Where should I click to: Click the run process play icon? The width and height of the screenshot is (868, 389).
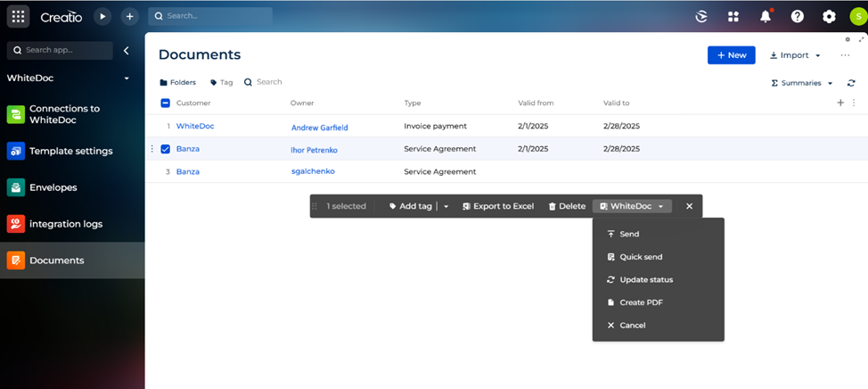click(102, 17)
